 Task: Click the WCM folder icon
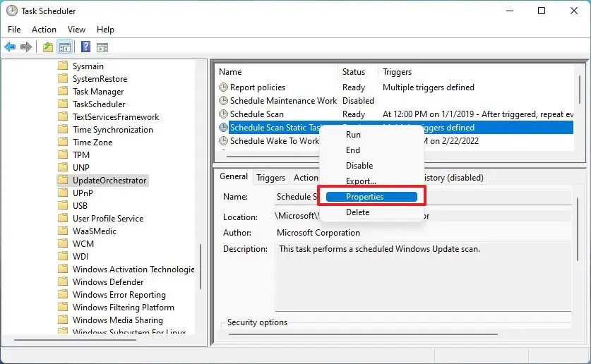tap(63, 243)
